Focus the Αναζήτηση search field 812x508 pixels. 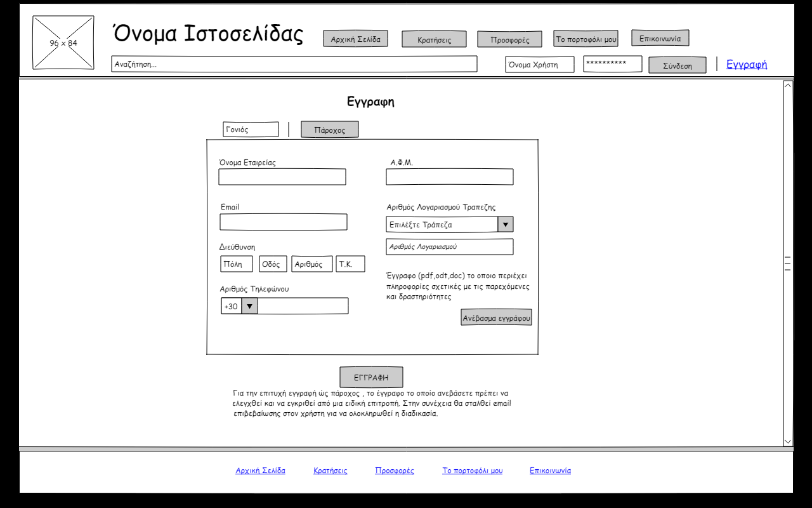click(294, 64)
